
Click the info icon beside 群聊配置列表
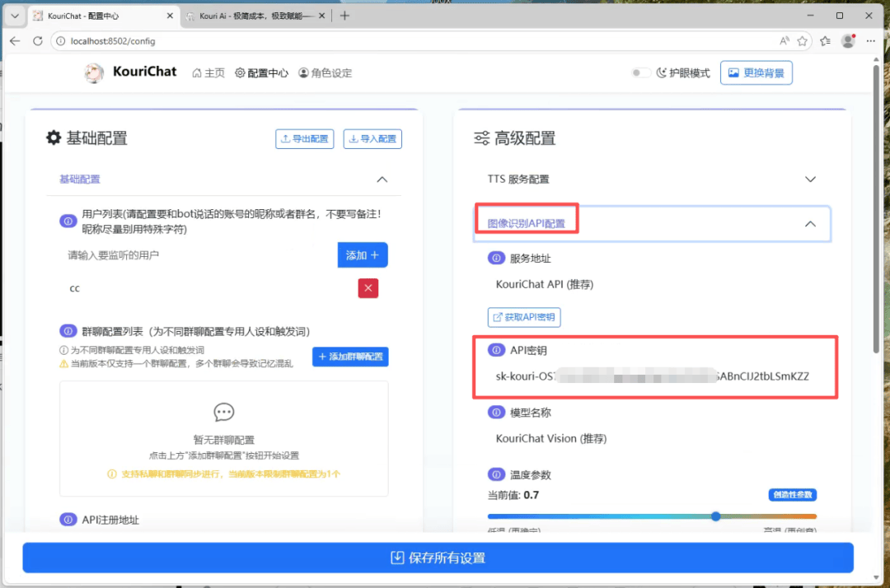(68, 330)
